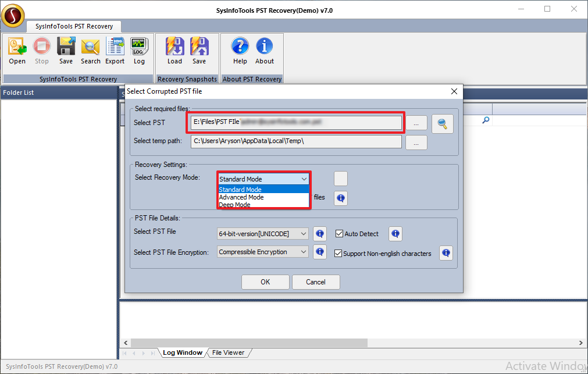Click the SysInfoTools application logo
588x374 pixels.
click(x=13, y=16)
